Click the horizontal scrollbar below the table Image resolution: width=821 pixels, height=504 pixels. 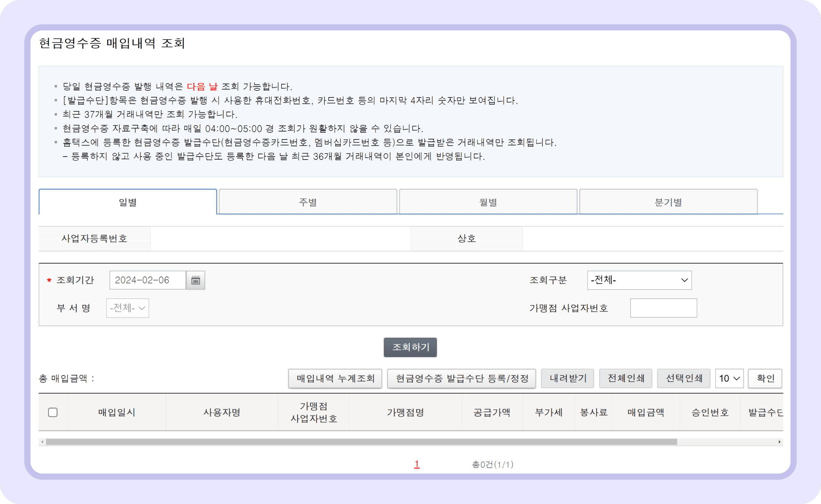click(361, 441)
